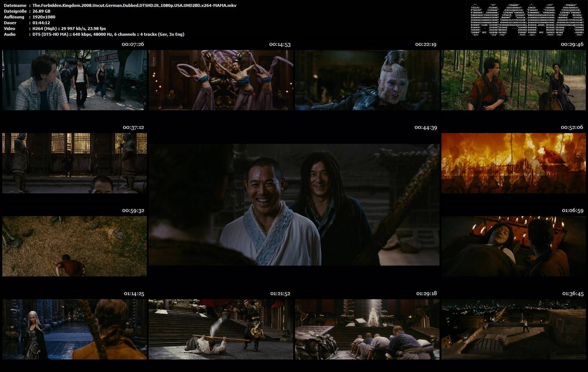The height and width of the screenshot is (372, 588).
Task: Click the Dateigröße field label
Action: pos(15,11)
